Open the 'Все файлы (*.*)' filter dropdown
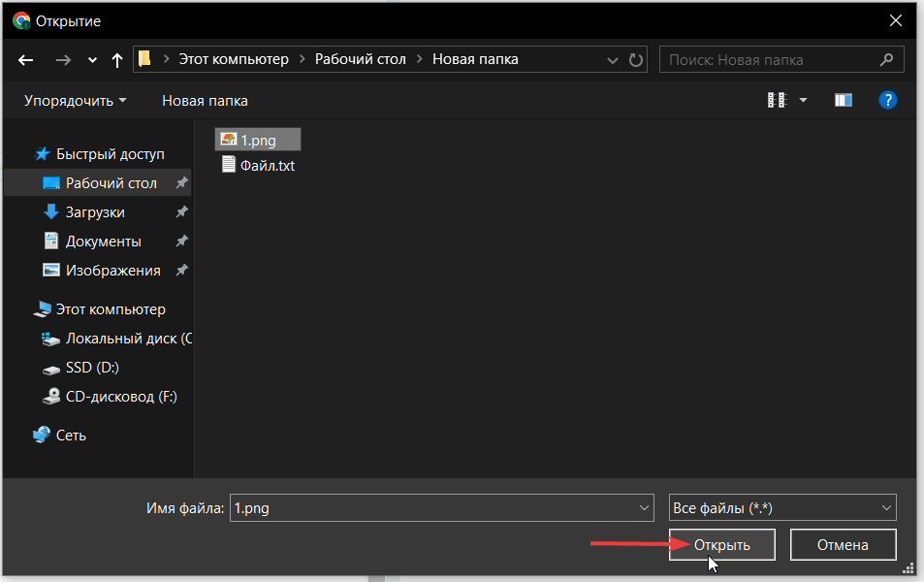The image size is (924, 582). coord(782,507)
